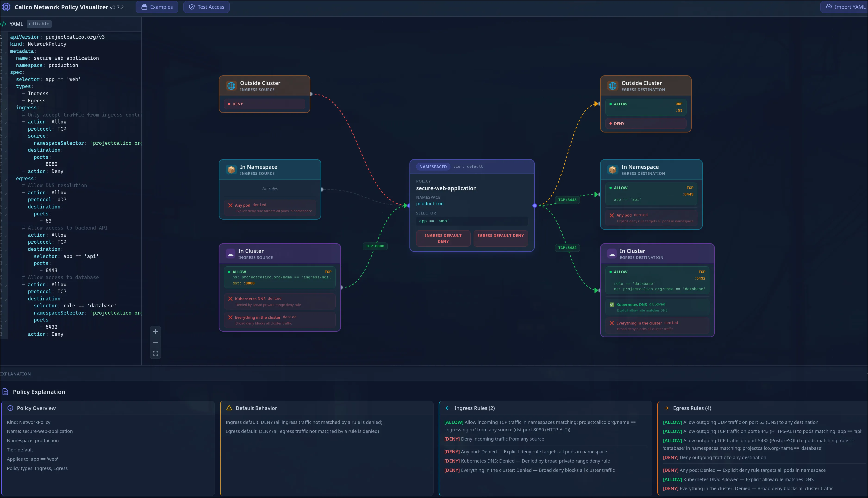This screenshot has width=868, height=498.
Task: Click the document icon beside Policy Explanation
Action: click(6, 392)
